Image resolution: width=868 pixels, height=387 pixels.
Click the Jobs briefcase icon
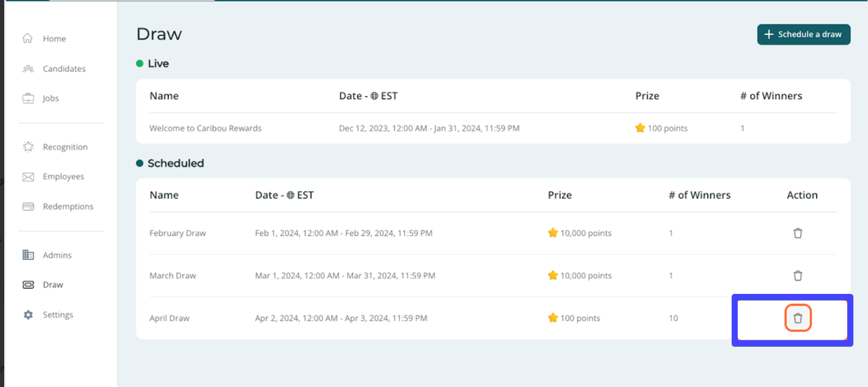click(28, 98)
